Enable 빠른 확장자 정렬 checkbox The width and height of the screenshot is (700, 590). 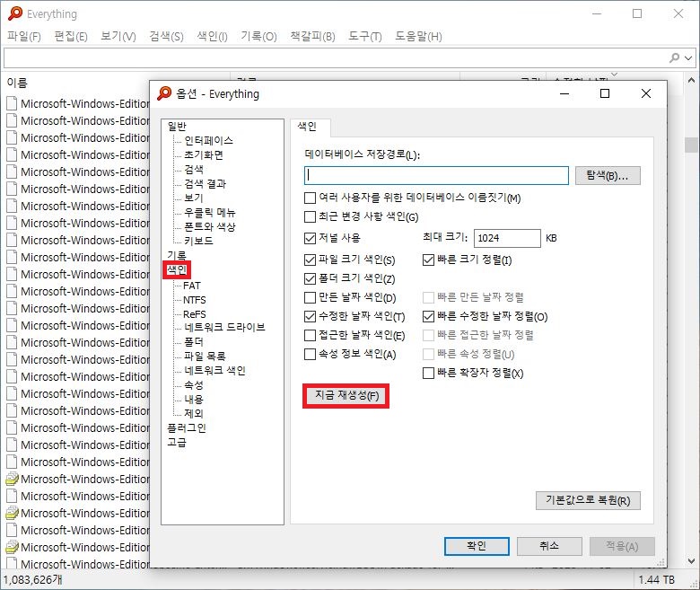[x=428, y=373]
